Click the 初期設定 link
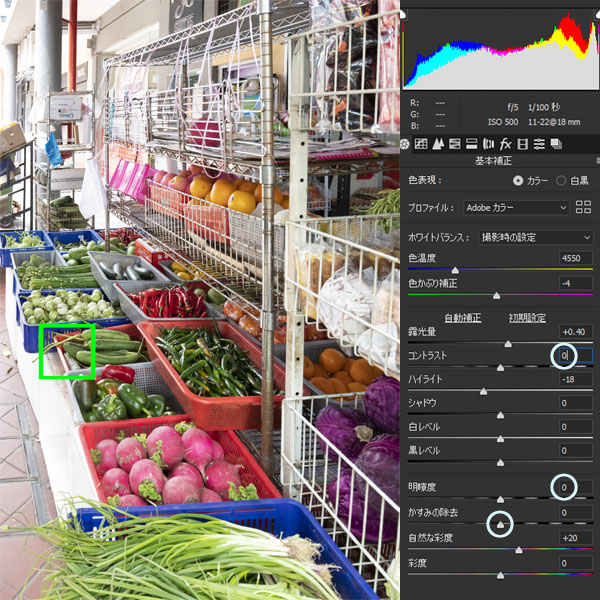This screenshot has height=600, width=600. click(x=527, y=318)
